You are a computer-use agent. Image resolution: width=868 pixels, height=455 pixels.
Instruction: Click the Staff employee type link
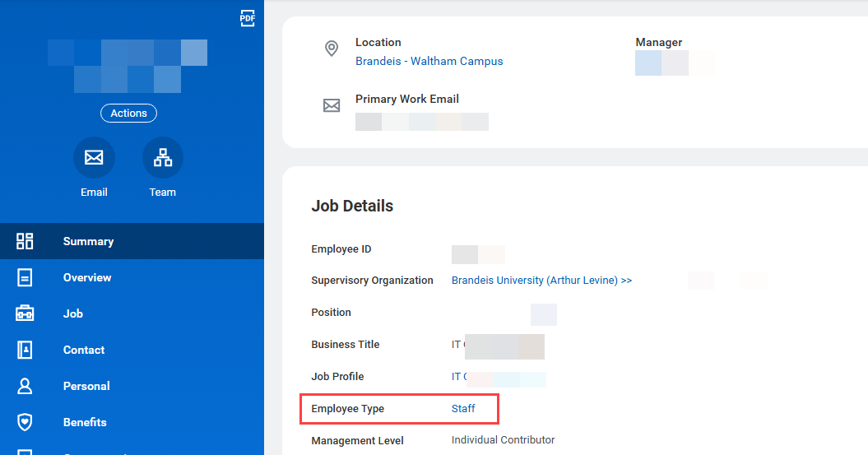tap(462, 408)
